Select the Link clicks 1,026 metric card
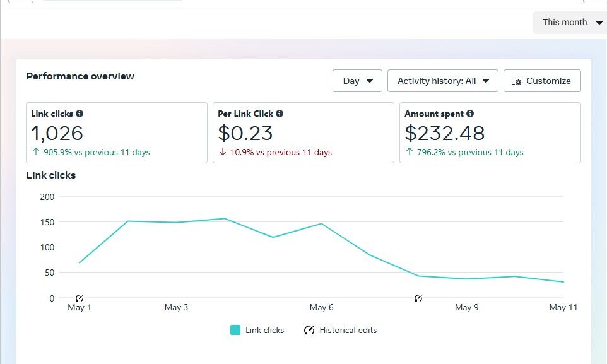The width and height of the screenshot is (607, 364). [117, 133]
